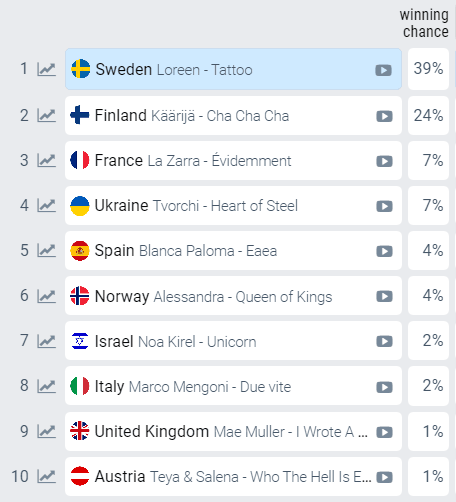Show the trend chart icon for Finland
456x502 pixels.
point(46,115)
